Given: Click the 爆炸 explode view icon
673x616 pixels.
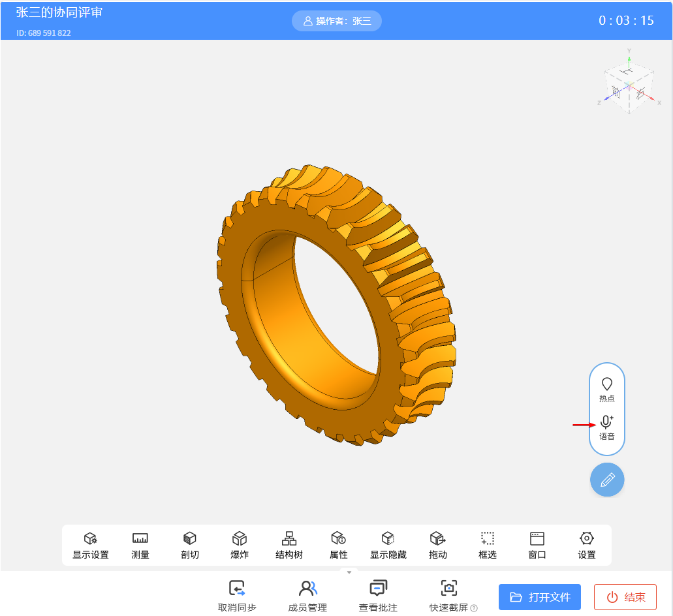Looking at the screenshot, I should 240,545.
